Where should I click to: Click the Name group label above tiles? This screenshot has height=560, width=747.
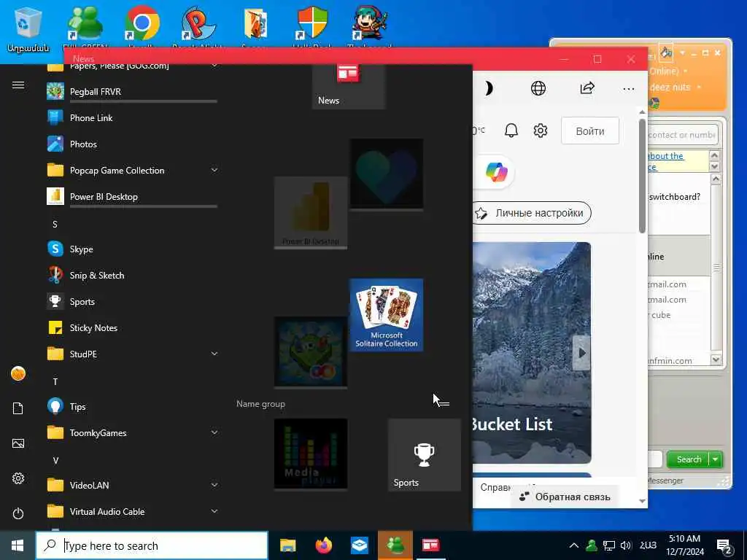(260, 404)
